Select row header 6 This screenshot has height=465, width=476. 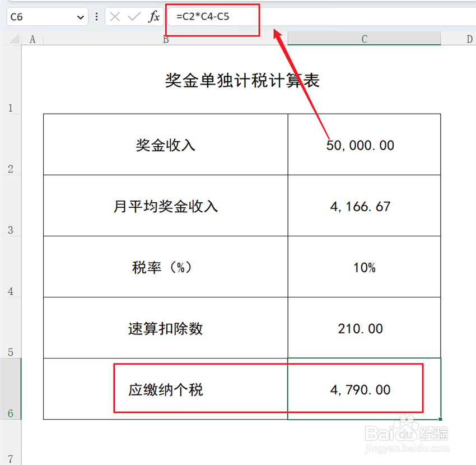coord(10,413)
